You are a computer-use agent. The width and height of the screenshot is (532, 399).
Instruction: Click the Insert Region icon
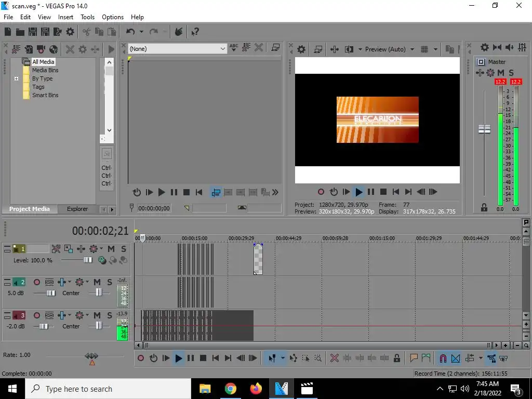pyautogui.click(x=426, y=358)
